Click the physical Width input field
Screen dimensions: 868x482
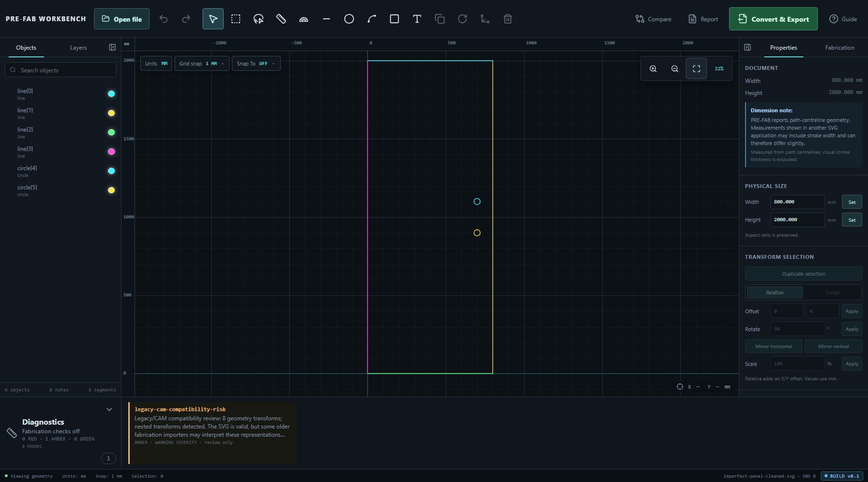[797, 202]
